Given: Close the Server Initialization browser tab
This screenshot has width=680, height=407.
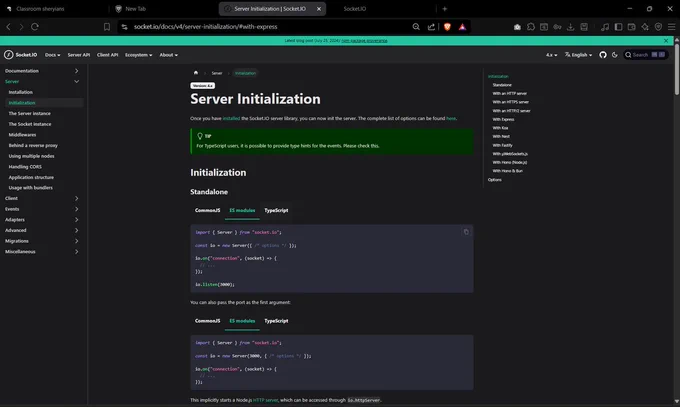Looking at the screenshot, I should tap(319, 9).
